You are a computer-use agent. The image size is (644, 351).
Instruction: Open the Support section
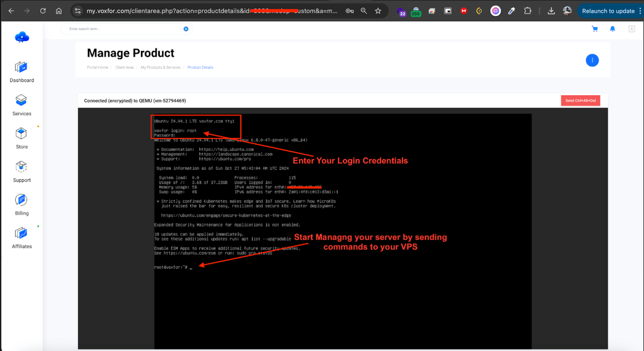(x=21, y=173)
